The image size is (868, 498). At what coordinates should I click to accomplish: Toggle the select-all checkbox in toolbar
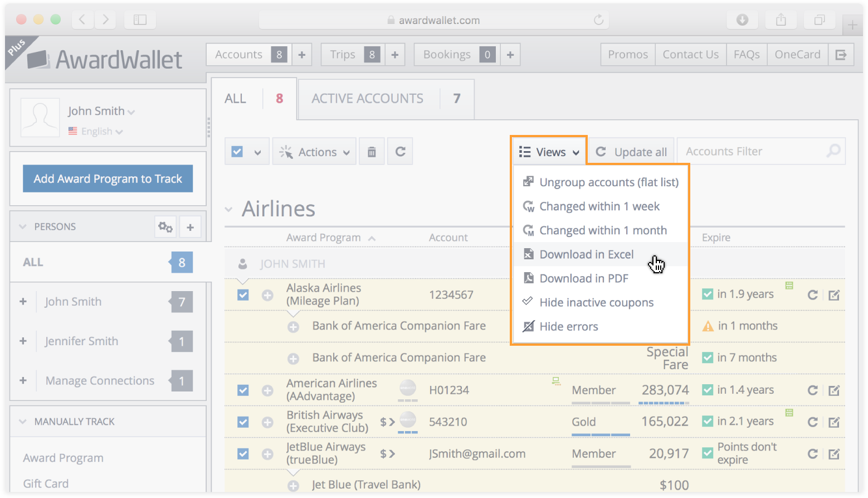click(x=237, y=152)
